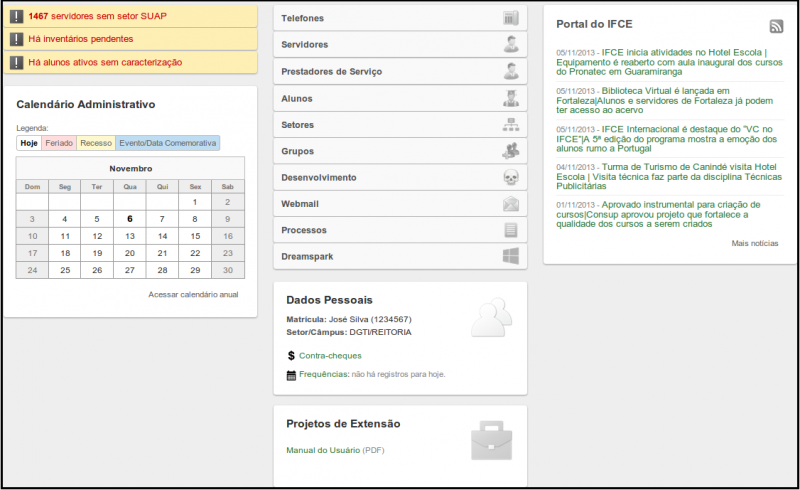Click the document icon beside Processos
This screenshot has height=490, width=800.
pos(511,230)
